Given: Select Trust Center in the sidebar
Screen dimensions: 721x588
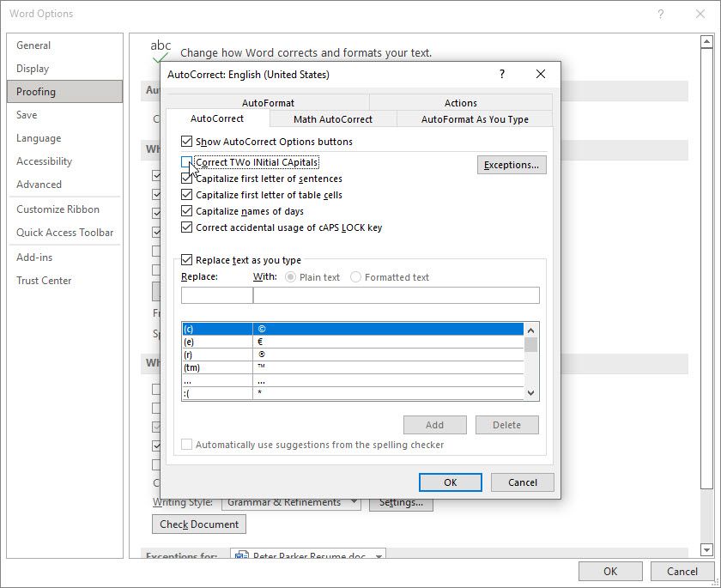Looking at the screenshot, I should pos(44,280).
